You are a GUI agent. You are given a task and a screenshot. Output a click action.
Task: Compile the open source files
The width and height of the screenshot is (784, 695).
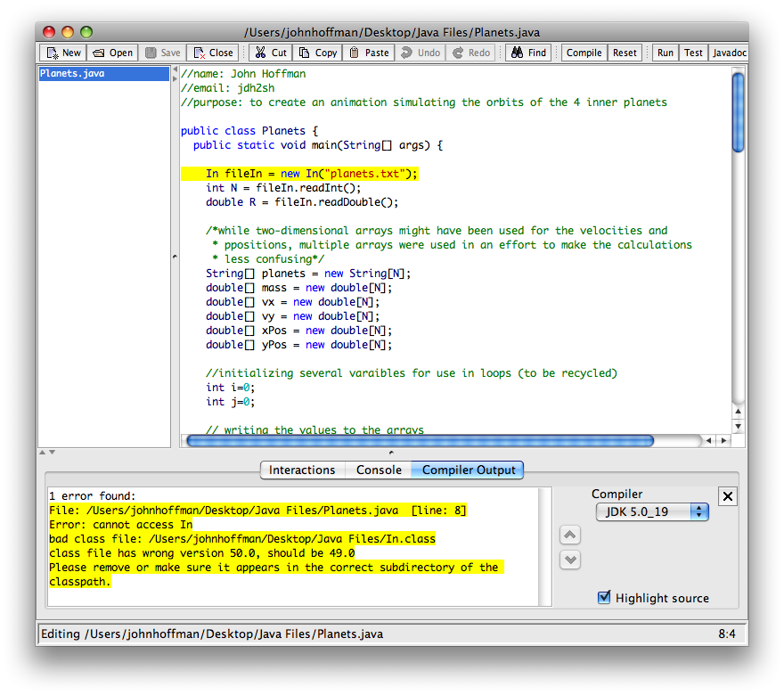[584, 53]
